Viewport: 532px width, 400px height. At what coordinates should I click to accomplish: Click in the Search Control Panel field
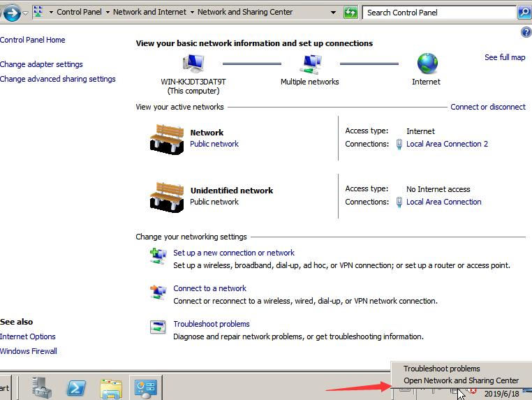(x=438, y=12)
